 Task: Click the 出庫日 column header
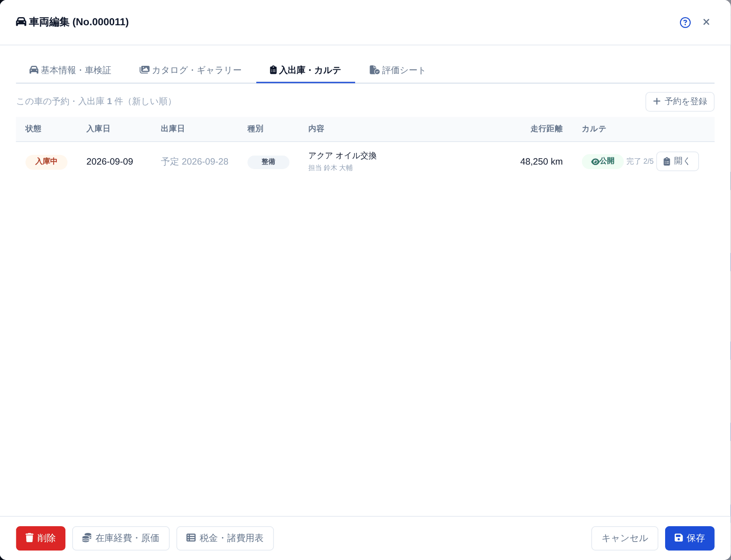(173, 129)
